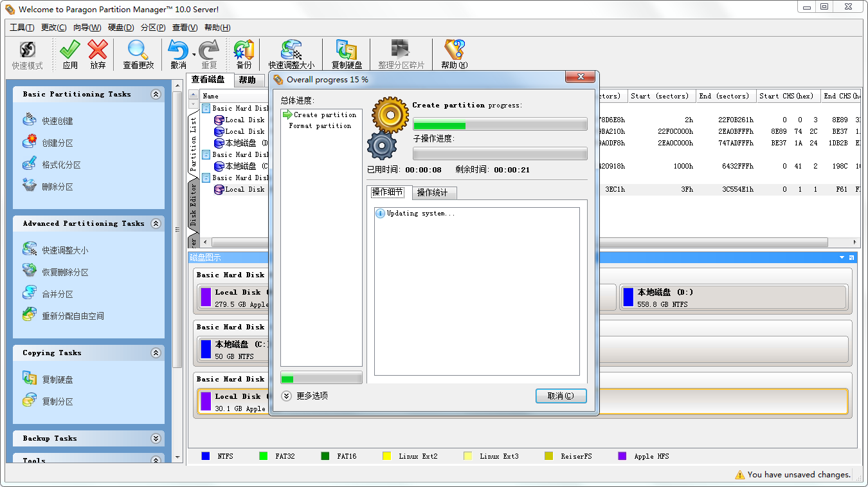Screen dimensions: 868x487
Task: Select 本地磁盘 (D:) 558.8 GB NTFS block
Action: (733, 298)
